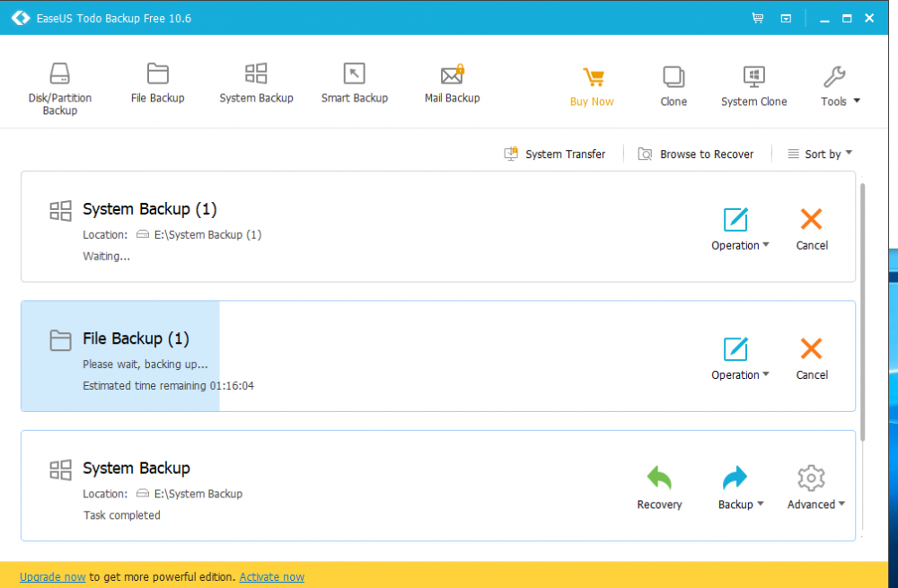
Task: Click the Activate now link
Action: point(272,576)
